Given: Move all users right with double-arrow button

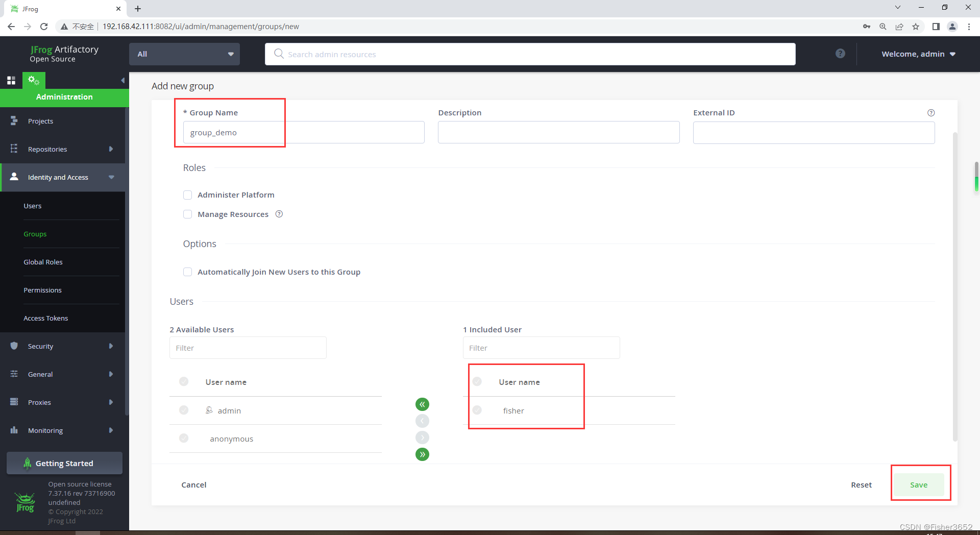Looking at the screenshot, I should pyautogui.click(x=422, y=454).
